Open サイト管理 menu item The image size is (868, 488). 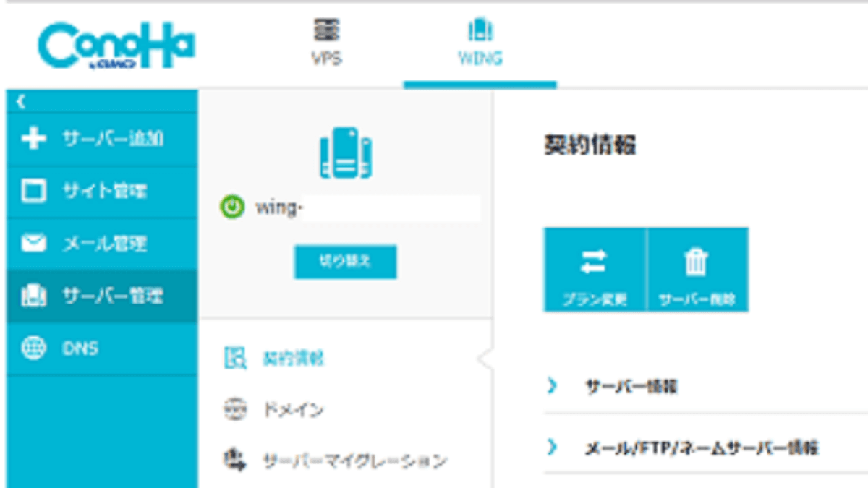click(102, 192)
